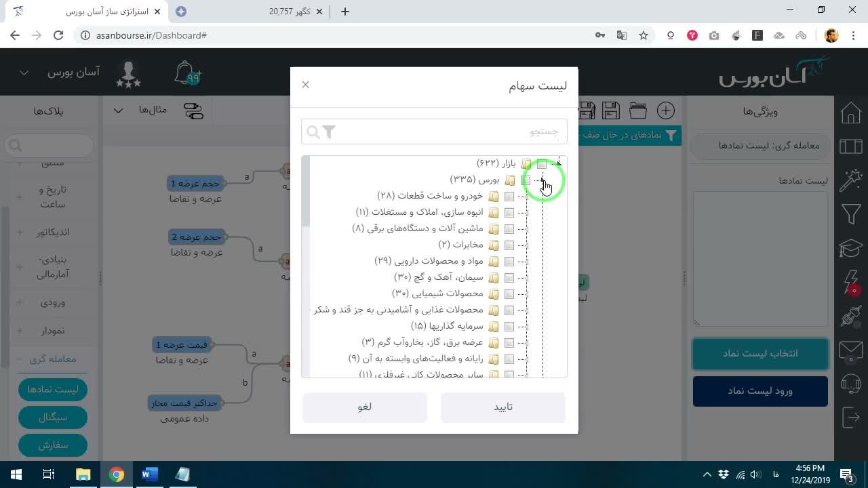Screen dimensions: 868x488
Task: Check انبوه سازی، املاک و مستغلات checkbox
Action: 509,213
